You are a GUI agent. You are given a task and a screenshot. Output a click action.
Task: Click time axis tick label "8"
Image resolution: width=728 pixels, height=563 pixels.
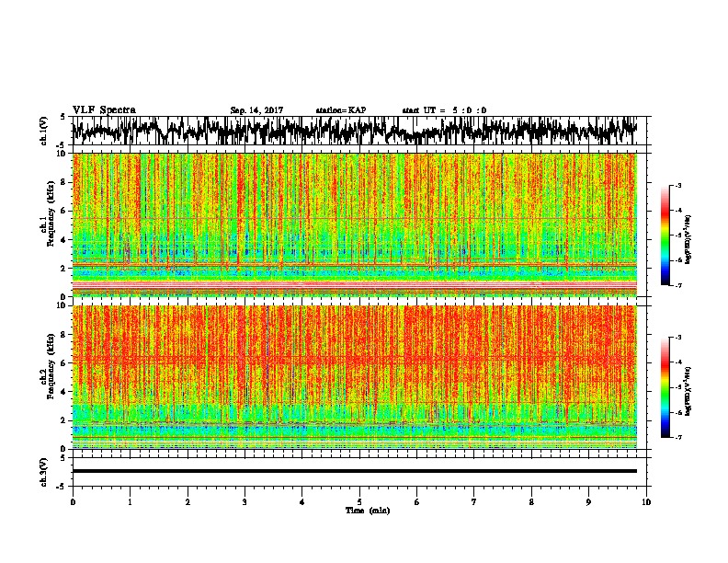pyautogui.click(x=531, y=502)
